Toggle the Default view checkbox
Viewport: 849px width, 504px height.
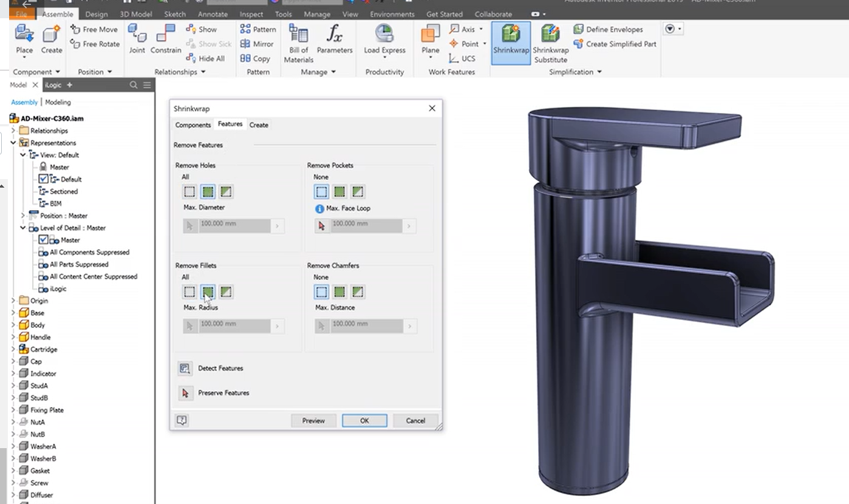43,179
